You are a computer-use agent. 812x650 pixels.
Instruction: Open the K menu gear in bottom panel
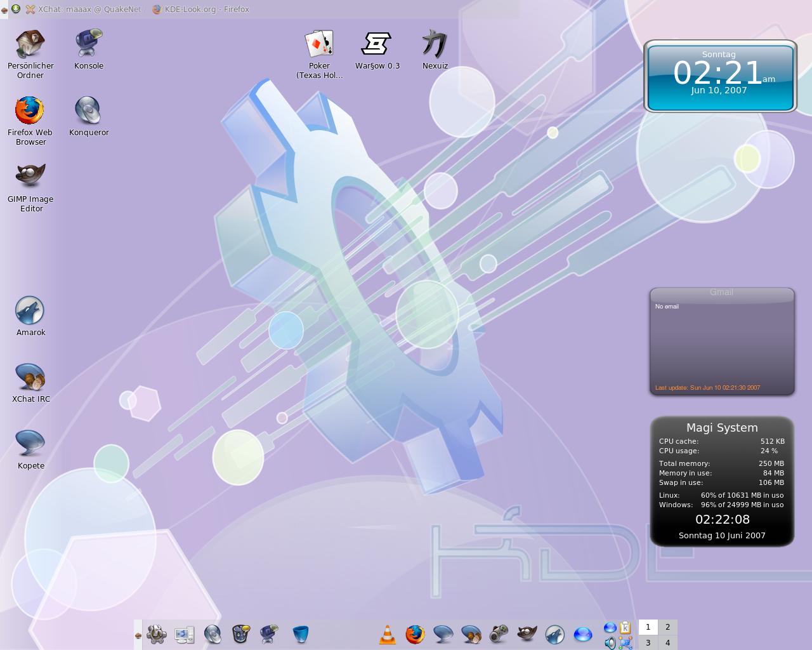pyautogui.click(x=157, y=634)
